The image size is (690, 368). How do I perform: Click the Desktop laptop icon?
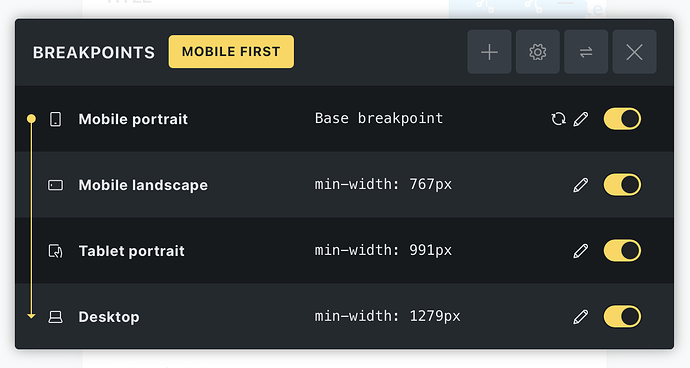55,317
